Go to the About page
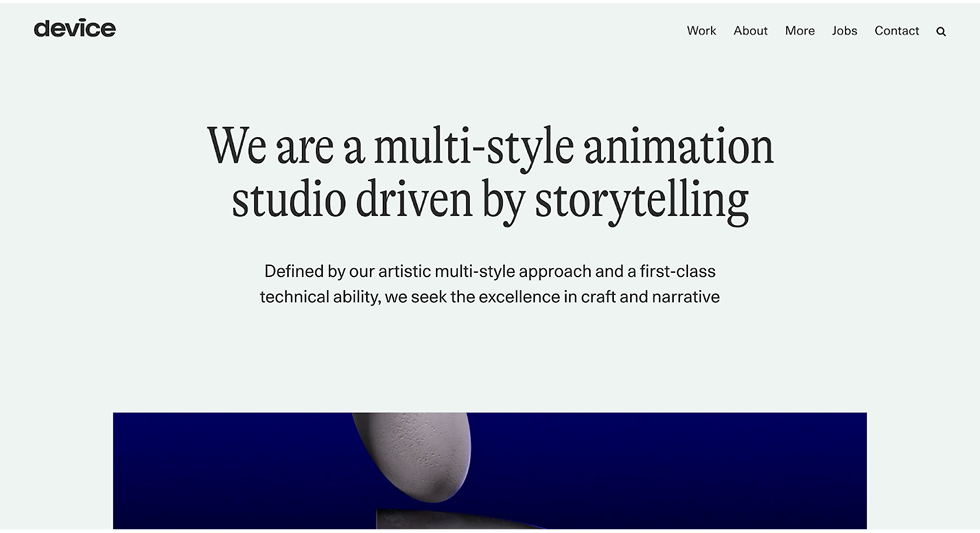Viewport: 980px width, 533px height. [750, 31]
